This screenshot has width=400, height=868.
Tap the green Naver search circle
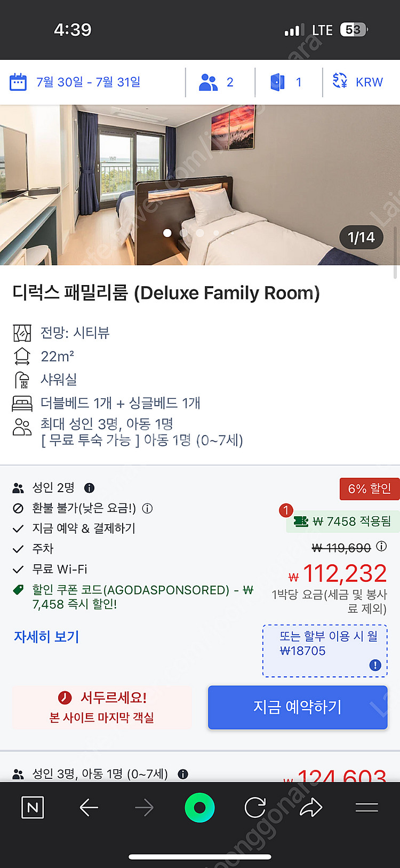click(199, 807)
